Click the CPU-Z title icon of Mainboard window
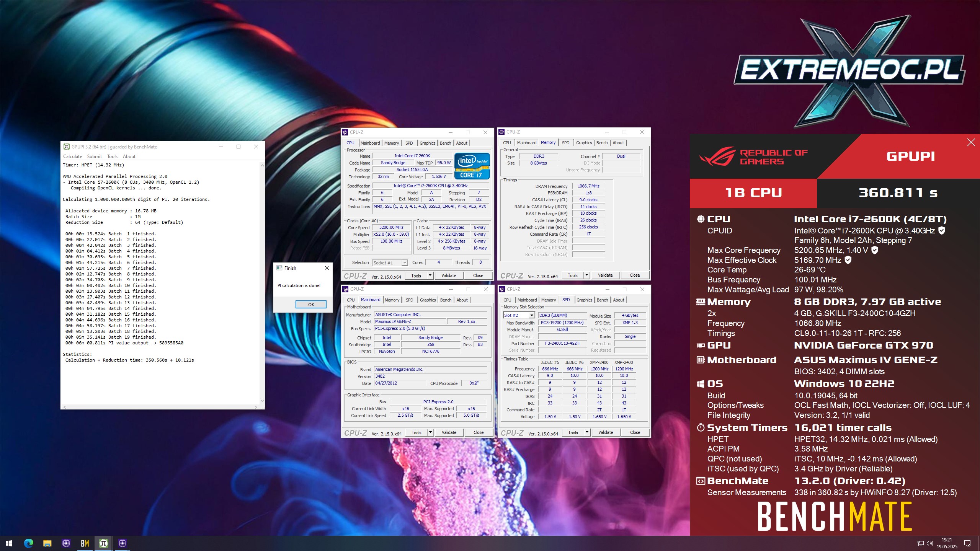Screen dimensions: 980x551 [345, 289]
